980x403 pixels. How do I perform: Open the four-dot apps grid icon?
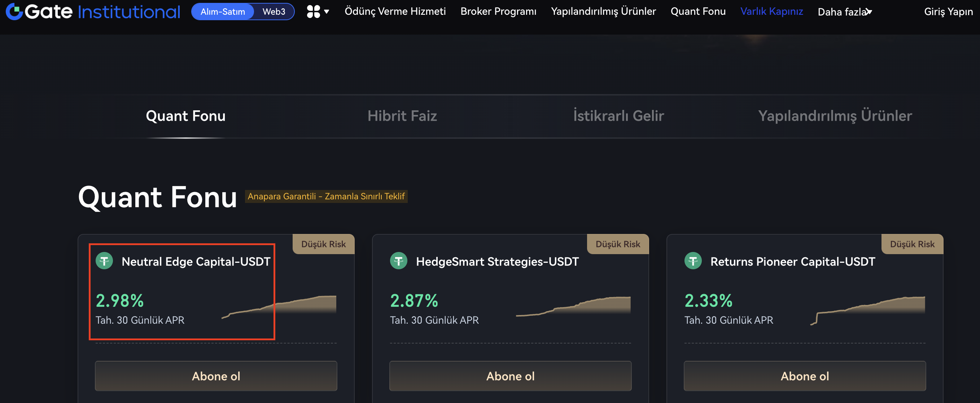[x=313, y=12]
